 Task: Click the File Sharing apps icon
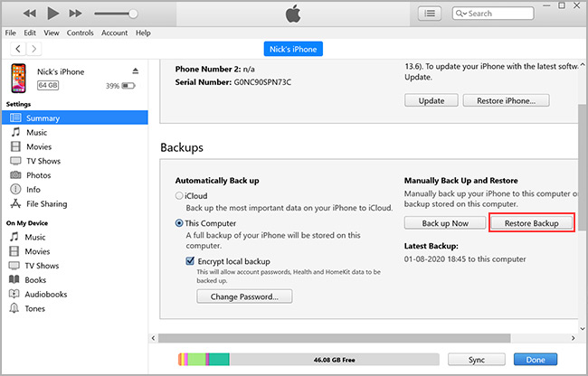pyautogui.click(x=15, y=203)
